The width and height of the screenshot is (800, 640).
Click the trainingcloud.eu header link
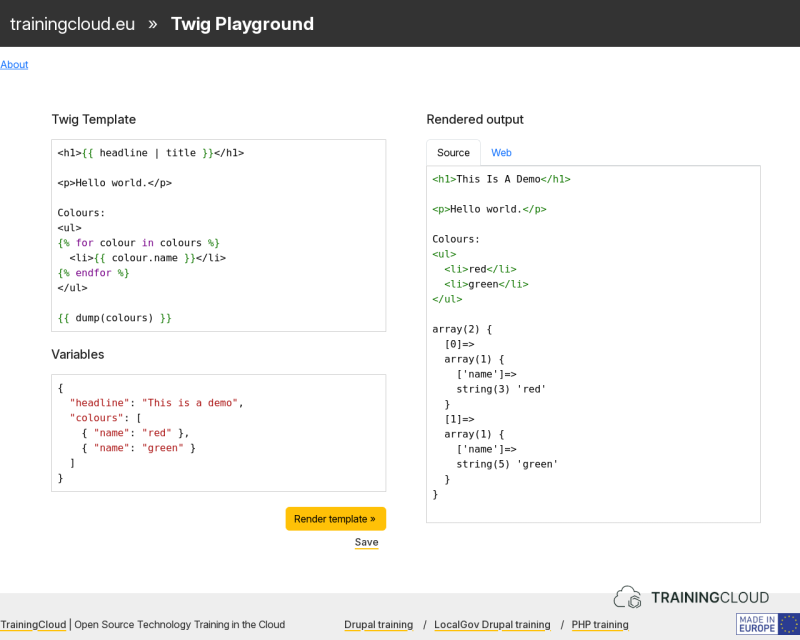click(x=72, y=24)
